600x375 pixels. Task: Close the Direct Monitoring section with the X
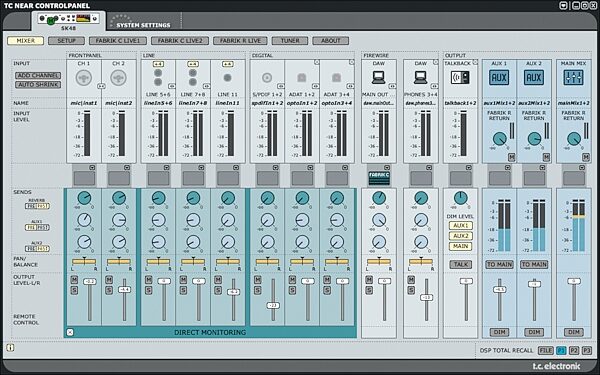pyautogui.click(x=70, y=332)
